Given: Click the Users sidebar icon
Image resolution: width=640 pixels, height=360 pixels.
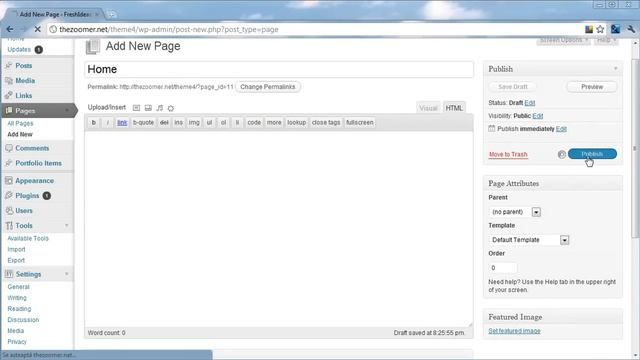Looking at the screenshot, I should point(9,211).
